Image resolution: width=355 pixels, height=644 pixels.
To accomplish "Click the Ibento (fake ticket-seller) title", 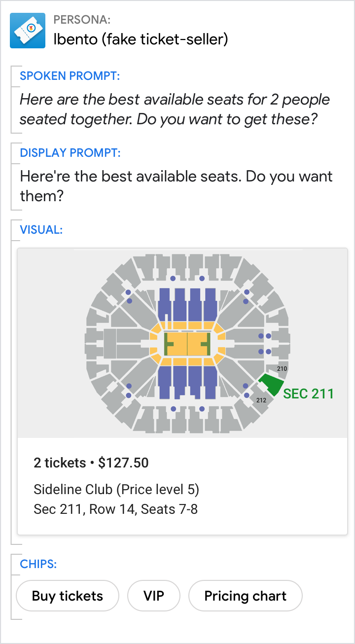I will pyautogui.click(x=141, y=39).
